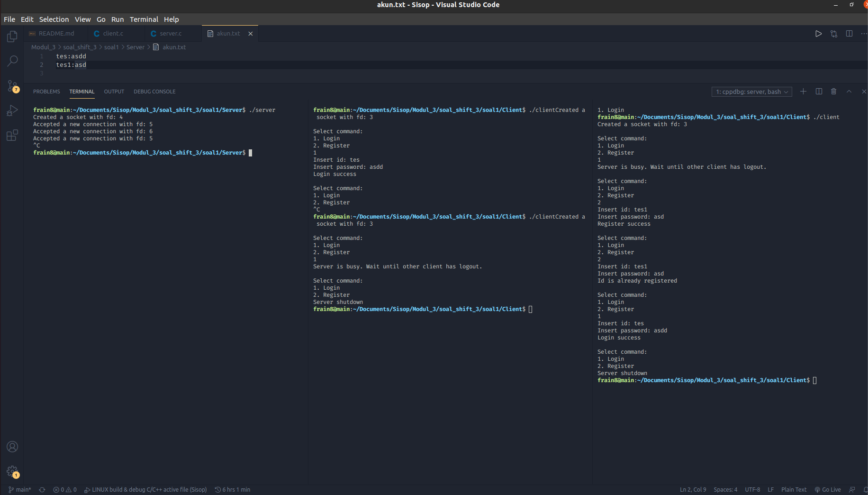This screenshot has width=868, height=495.
Task: Close the akun.txt tab
Action: (251, 34)
